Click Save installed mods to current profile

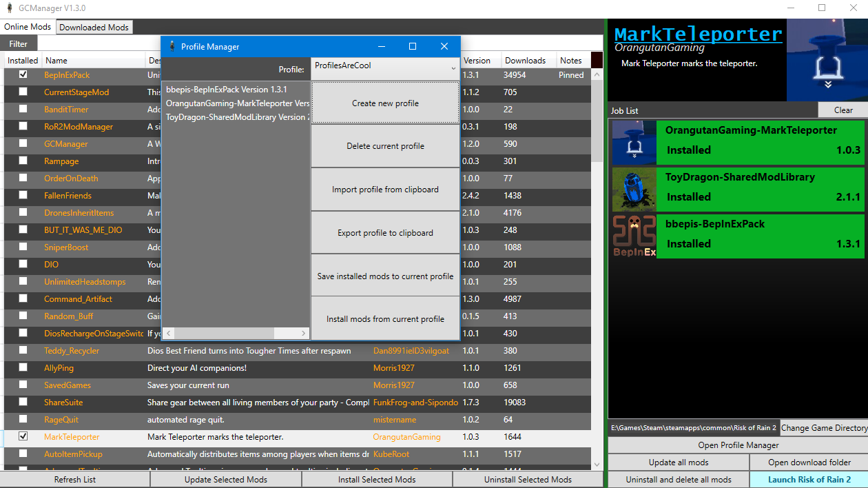pos(385,276)
